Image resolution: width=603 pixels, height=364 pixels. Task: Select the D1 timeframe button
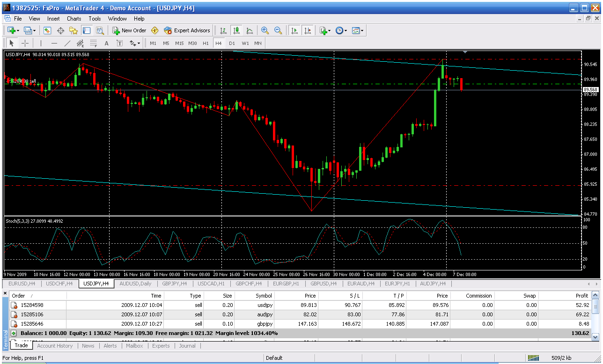coord(232,43)
